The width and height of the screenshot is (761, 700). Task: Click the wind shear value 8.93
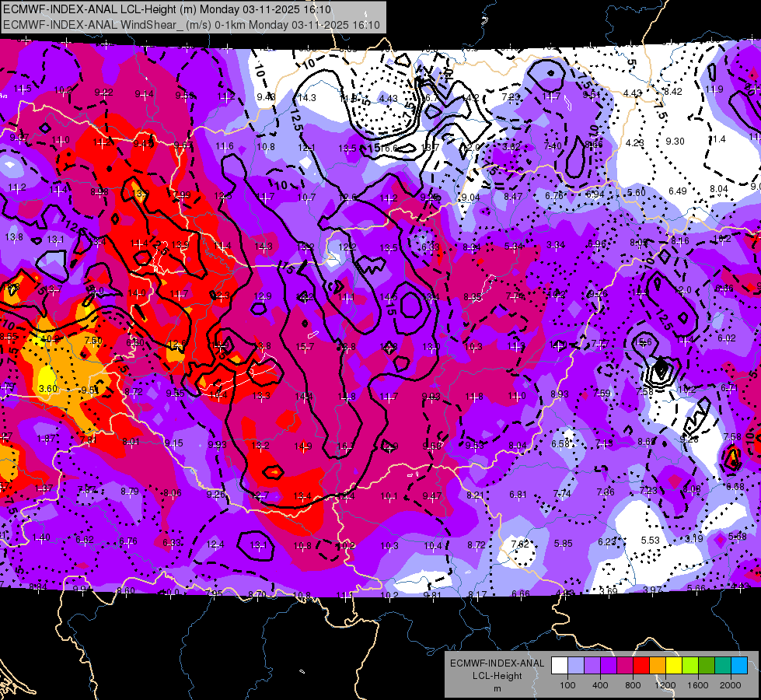tap(559, 394)
